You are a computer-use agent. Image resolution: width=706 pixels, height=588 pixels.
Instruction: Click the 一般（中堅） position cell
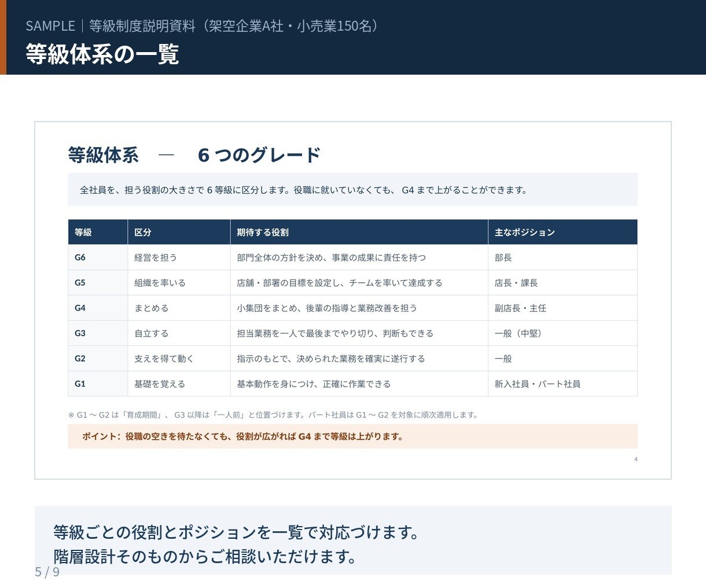coord(562,333)
